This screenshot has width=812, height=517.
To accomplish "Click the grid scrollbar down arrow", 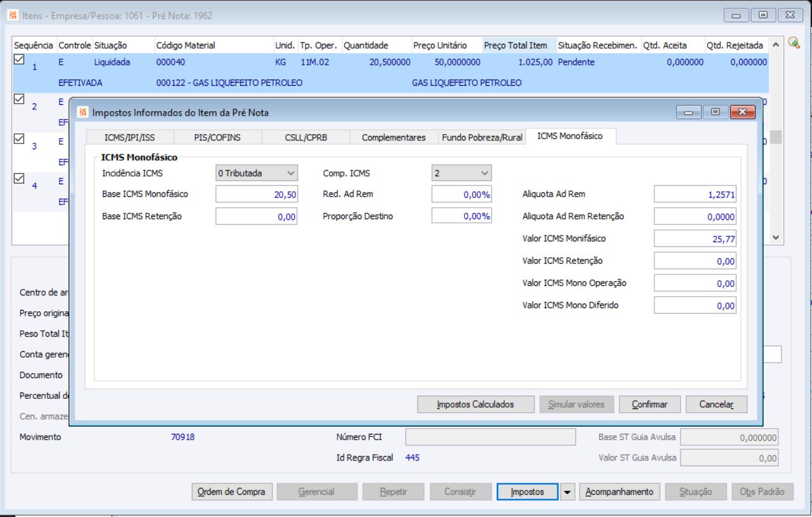I will [x=776, y=237].
